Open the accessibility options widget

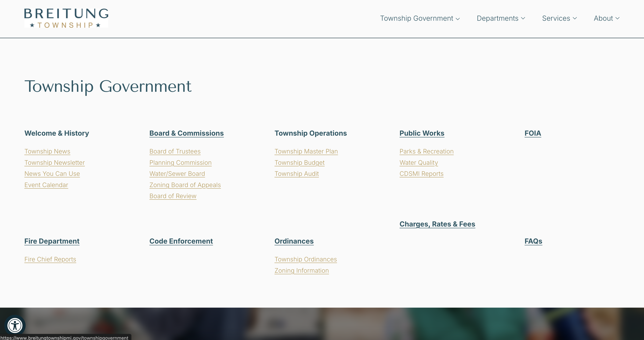pos(15,325)
